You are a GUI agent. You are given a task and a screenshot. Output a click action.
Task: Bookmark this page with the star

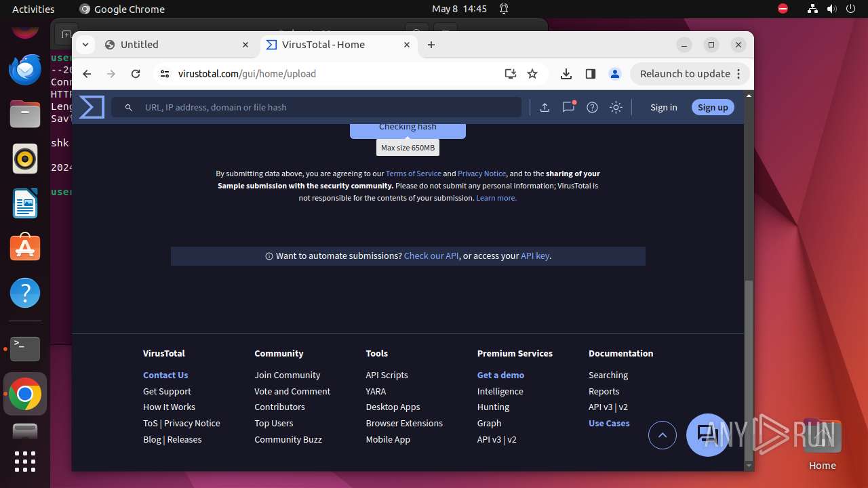click(532, 74)
